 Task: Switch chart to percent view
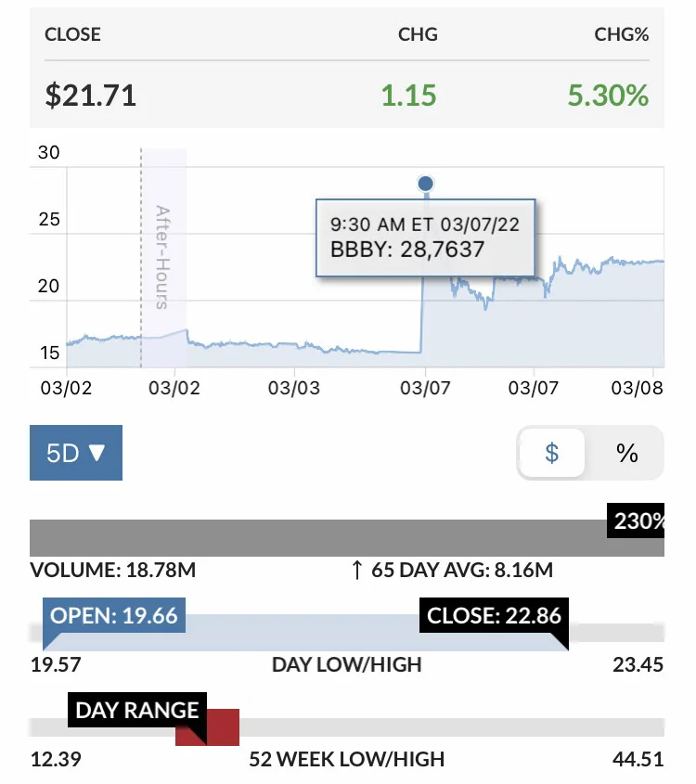(626, 453)
